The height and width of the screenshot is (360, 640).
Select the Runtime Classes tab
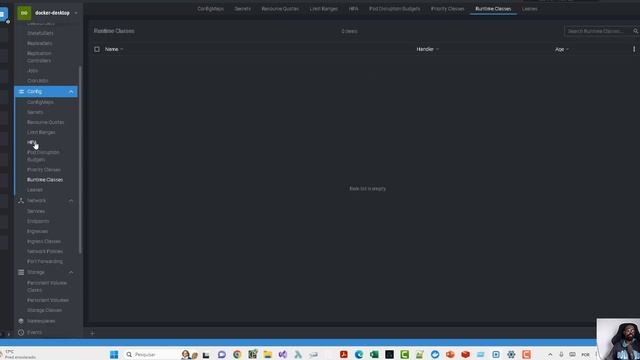pyautogui.click(x=493, y=9)
